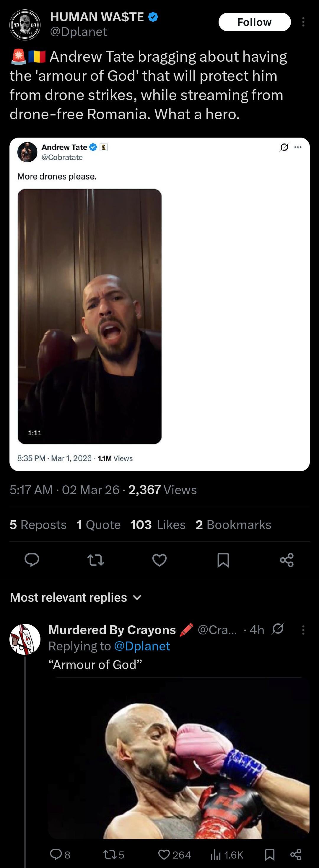This screenshot has height=868, width=319.
Task: Open the @Dplanet mention link in reply
Action: point(142,646)
